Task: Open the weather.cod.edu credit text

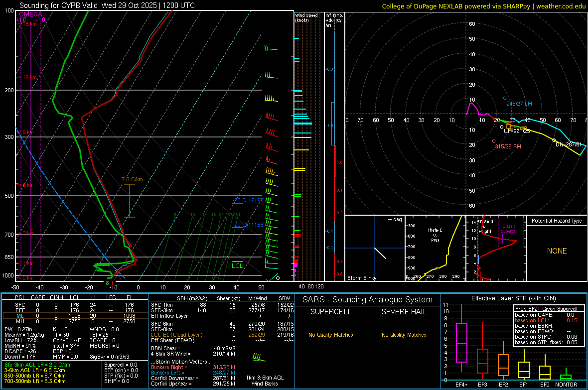Action: click(484, 6)
